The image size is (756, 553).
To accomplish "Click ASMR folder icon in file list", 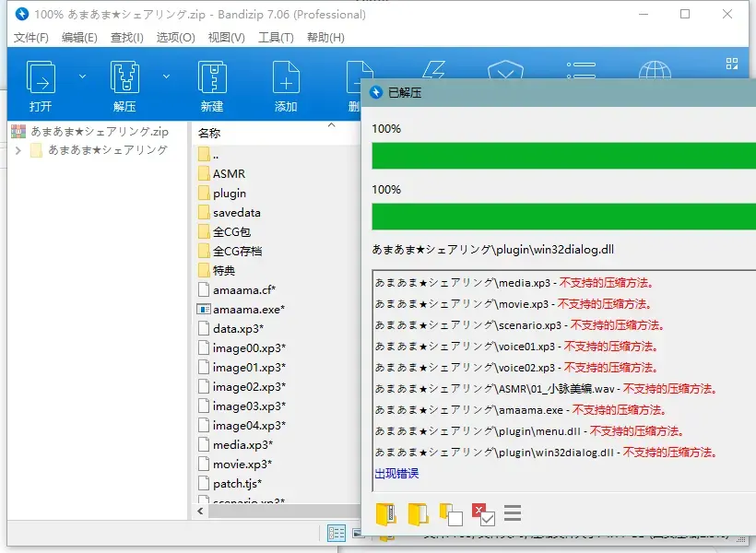I will (x=204, y=173).
